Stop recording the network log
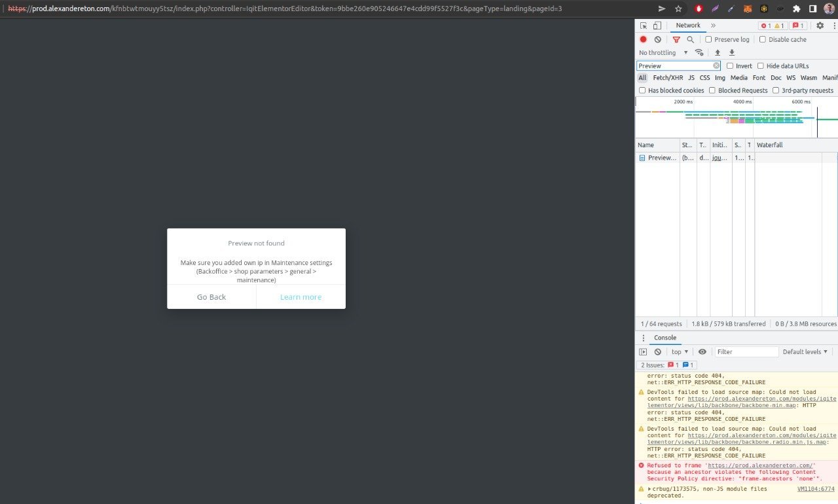 pyautogui.click(x=644, y=39)
